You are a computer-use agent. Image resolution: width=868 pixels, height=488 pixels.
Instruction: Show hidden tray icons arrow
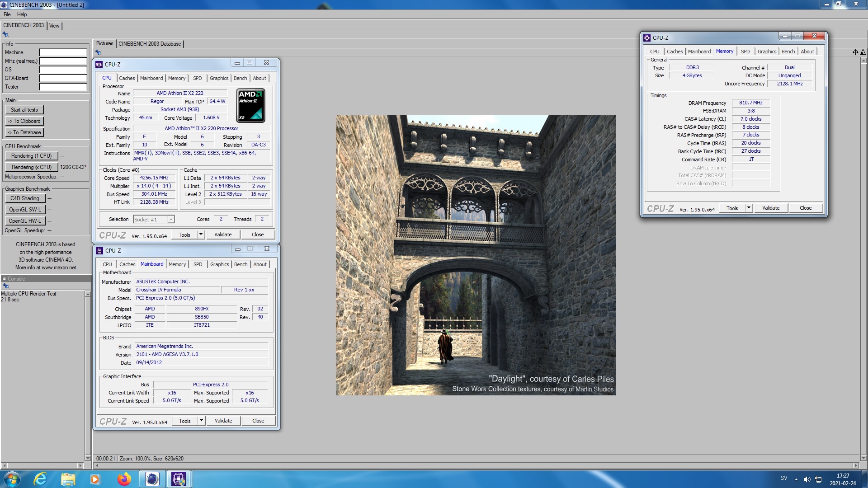[x=796, y=479]
